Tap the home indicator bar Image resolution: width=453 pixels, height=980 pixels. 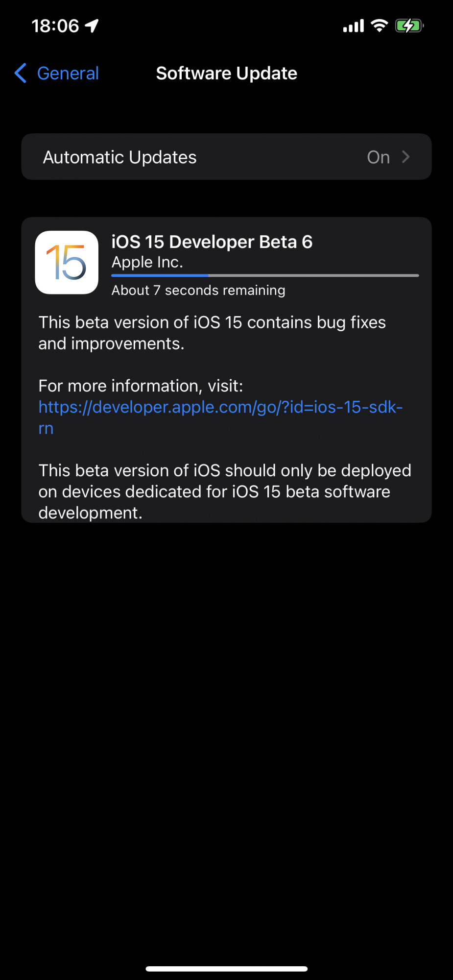click(x=227, y=969)
